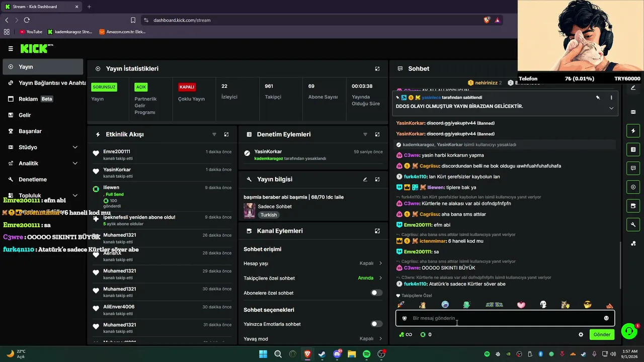Open the Amazon.com.tr bookmark
Viewport: 644px width, 362px height.
[x=122, y=32]
